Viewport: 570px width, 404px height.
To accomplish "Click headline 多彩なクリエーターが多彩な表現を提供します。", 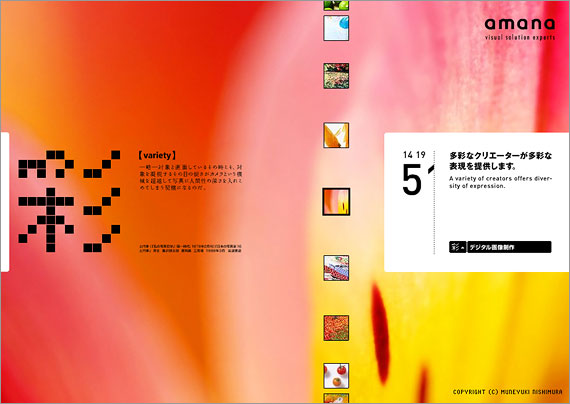I will (501, 161).
